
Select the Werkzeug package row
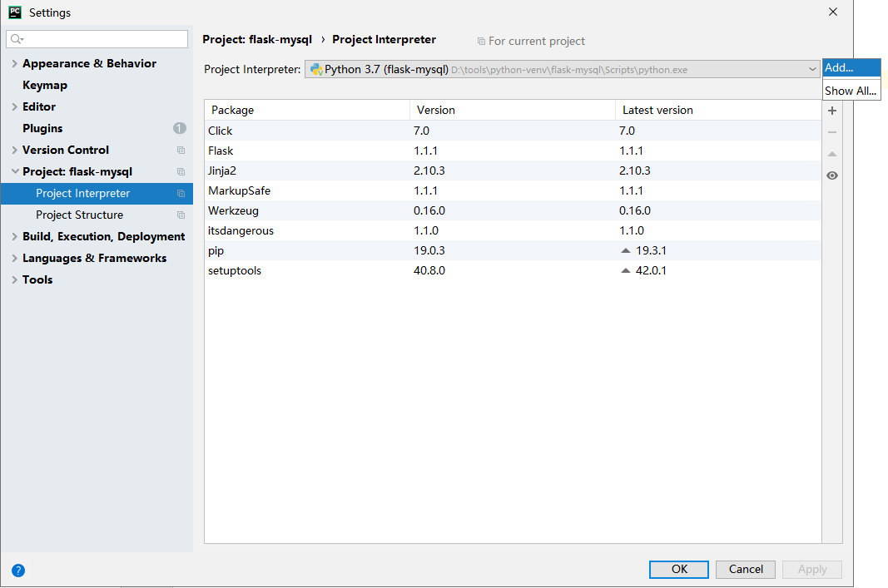[513, 210]
